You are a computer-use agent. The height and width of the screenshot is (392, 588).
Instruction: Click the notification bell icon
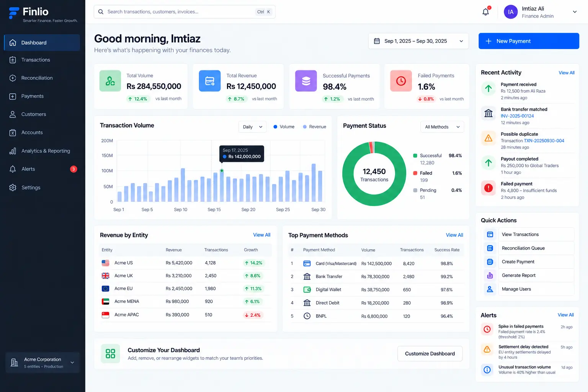pos(485,12)
